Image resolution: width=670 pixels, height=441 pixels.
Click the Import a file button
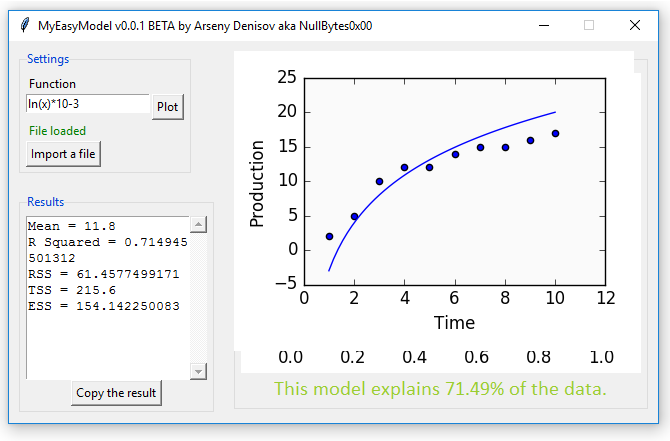[x=63, y=154]
